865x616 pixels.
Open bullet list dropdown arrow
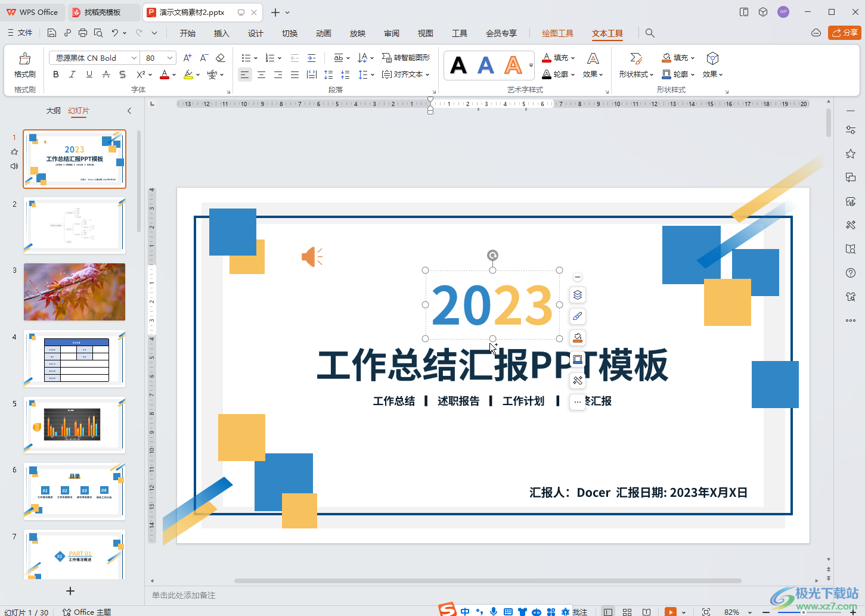pos(256,58)
